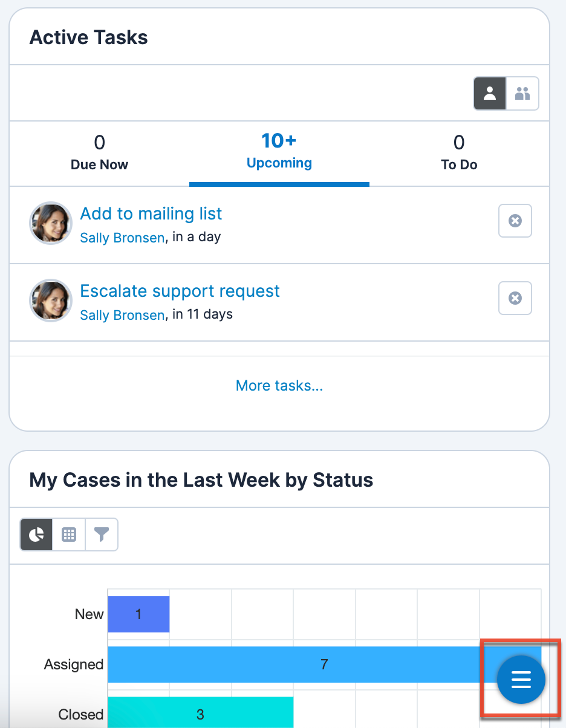566x728 pixels.
Task: Click the teal Closed status bar
Action: coord(200,714)
